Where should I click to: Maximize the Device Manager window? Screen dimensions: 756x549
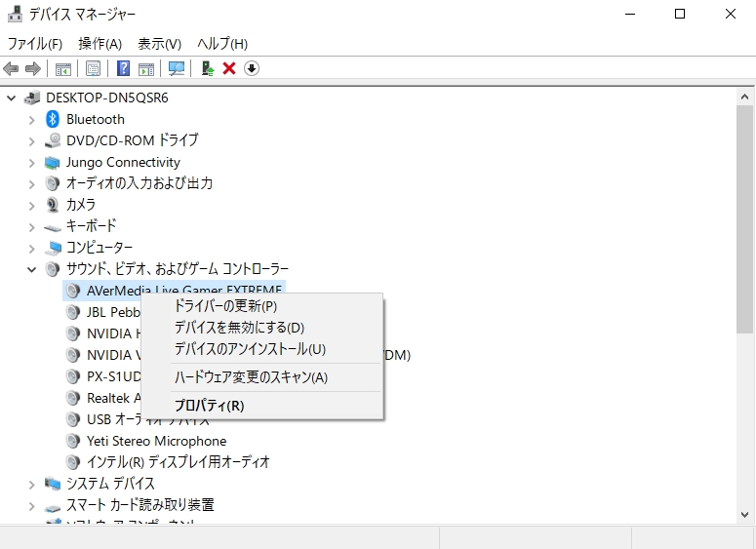pos(680,14)
